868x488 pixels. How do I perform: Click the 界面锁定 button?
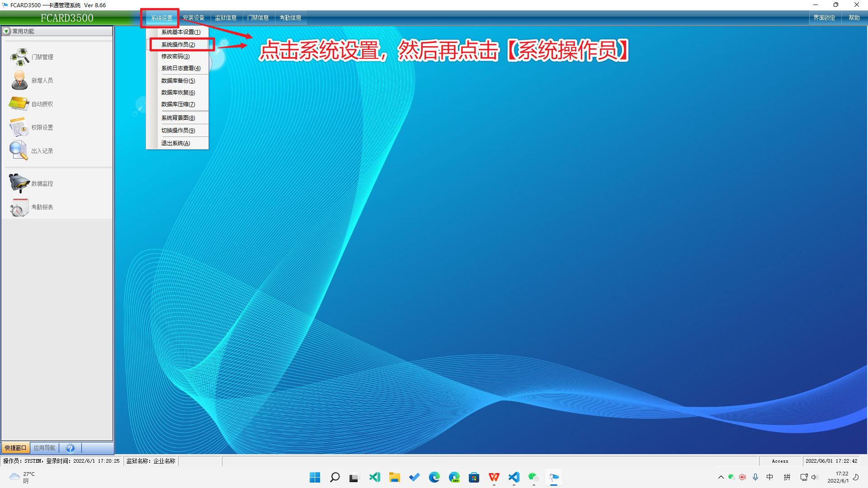pos(824,18)
